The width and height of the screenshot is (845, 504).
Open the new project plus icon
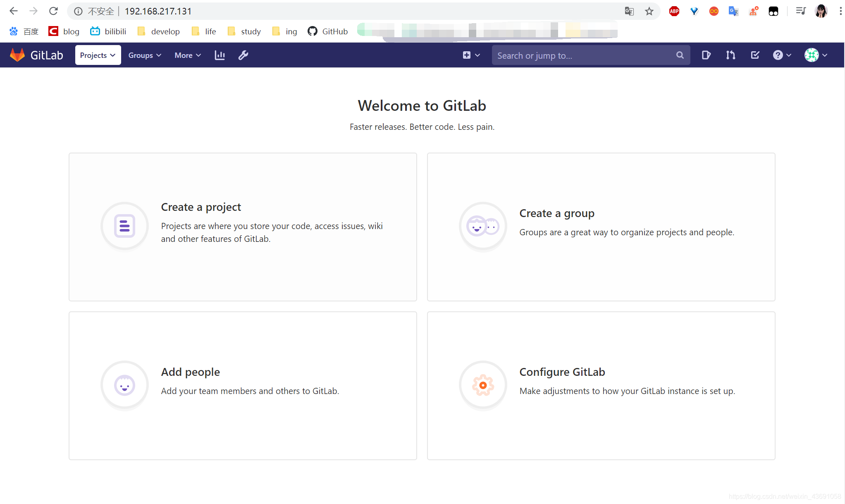pos(467,55)
